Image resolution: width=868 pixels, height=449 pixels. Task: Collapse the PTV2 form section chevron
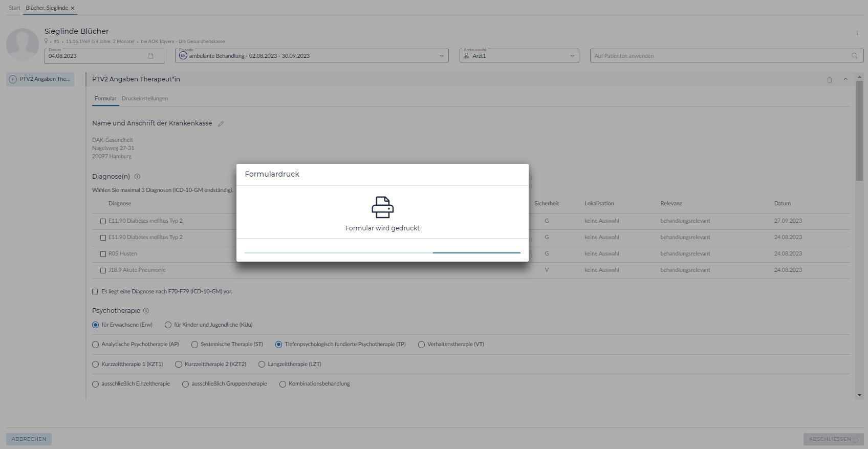pyautogui.click(x=845, y=79)
